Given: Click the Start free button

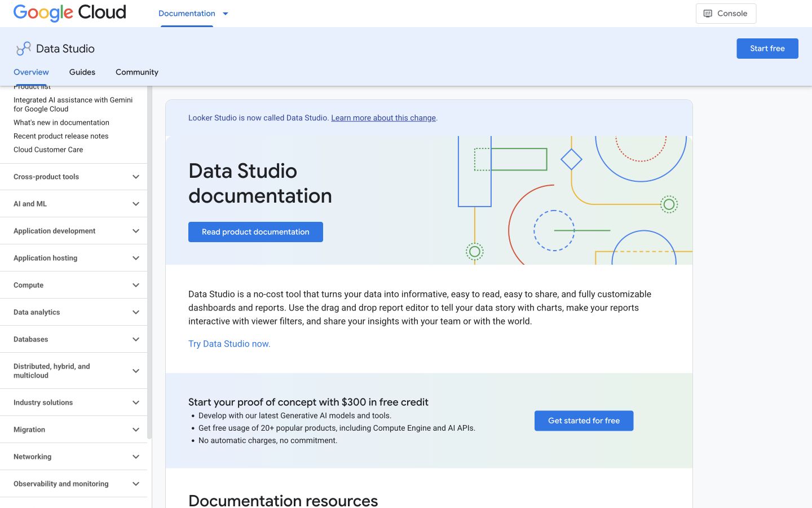Looking at the screenshot, I should [x=767, y=49].
